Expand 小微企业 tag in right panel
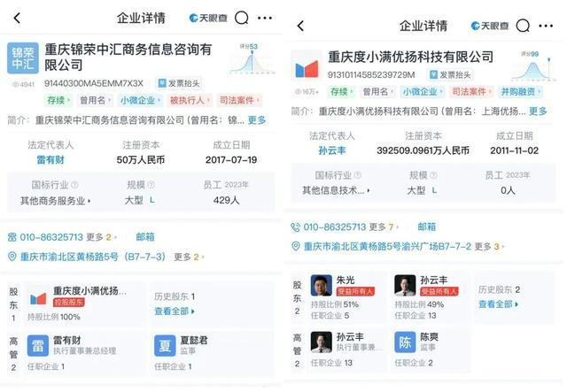This screenshot has width=567, height=392. (x=423, y=92)
